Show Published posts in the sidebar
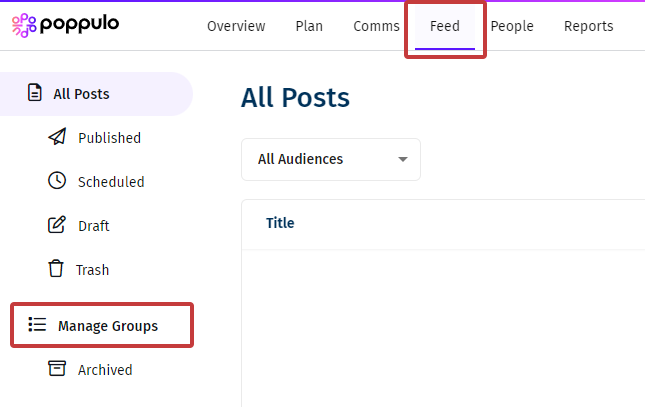Image resolution: width=645 pixels, height=407 pixels. (109, 138)
